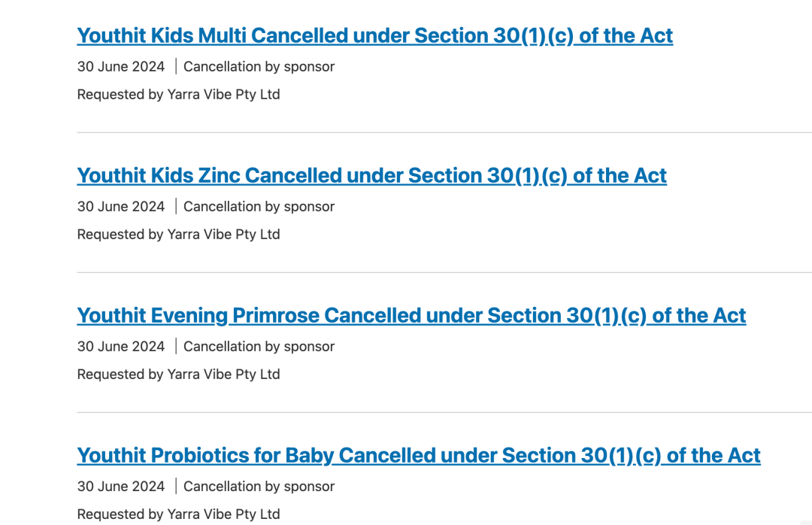
Task: Click the divider line below the Kids Zinc entry
Action: (444, 272)
